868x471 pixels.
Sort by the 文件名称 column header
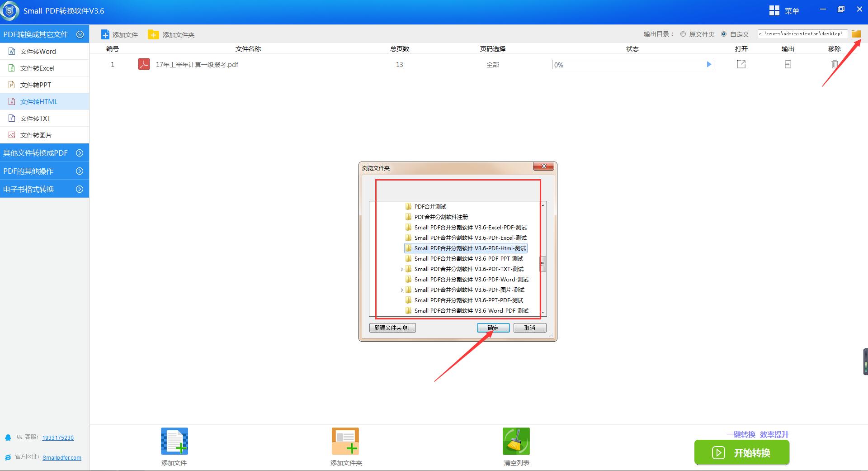coord(248,48)
